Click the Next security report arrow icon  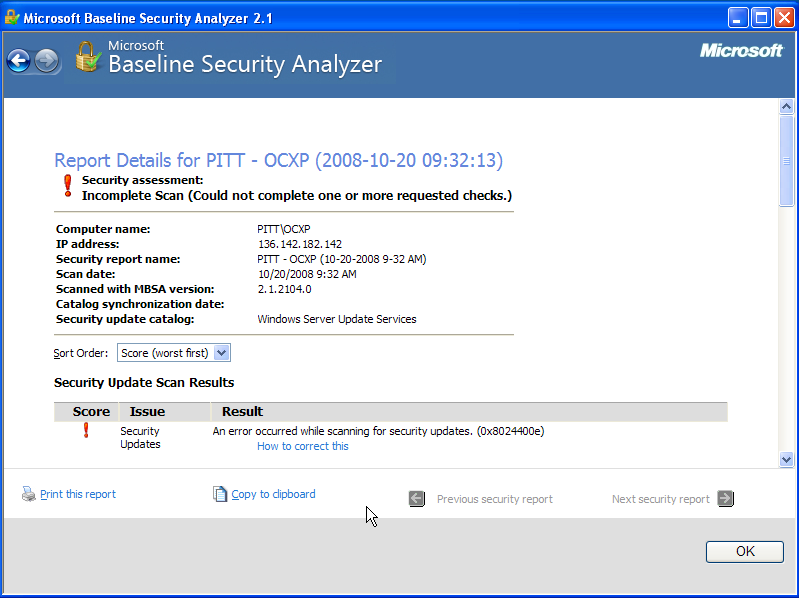[726, 499]
